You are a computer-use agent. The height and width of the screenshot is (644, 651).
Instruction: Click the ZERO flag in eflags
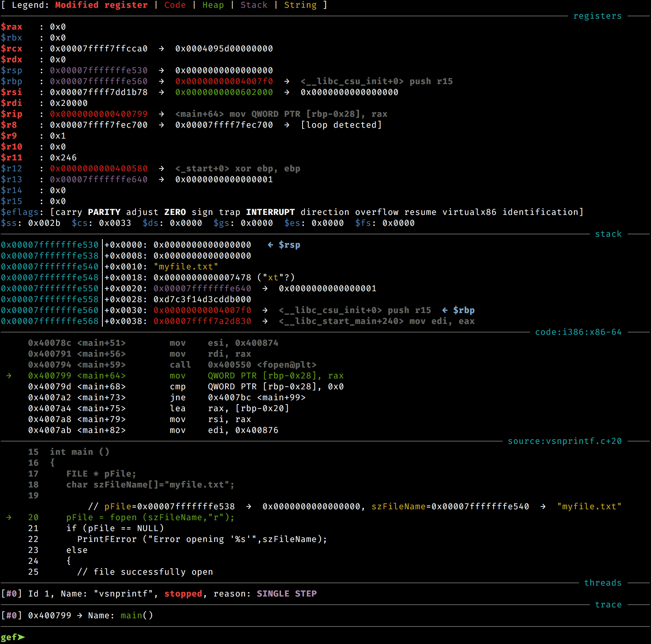tap(175, 212)
